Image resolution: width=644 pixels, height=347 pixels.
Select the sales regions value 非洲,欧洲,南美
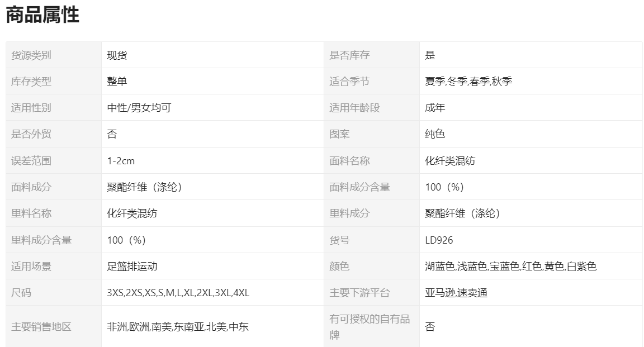(x=177, y=327)
